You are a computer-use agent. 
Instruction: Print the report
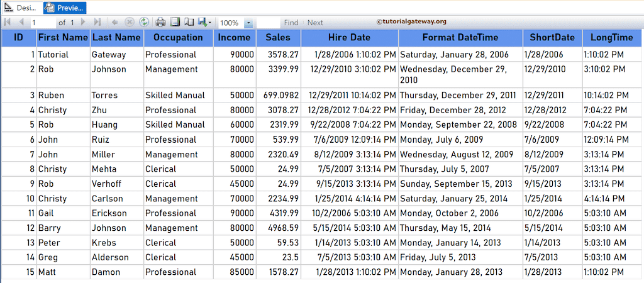coord(161,23)
